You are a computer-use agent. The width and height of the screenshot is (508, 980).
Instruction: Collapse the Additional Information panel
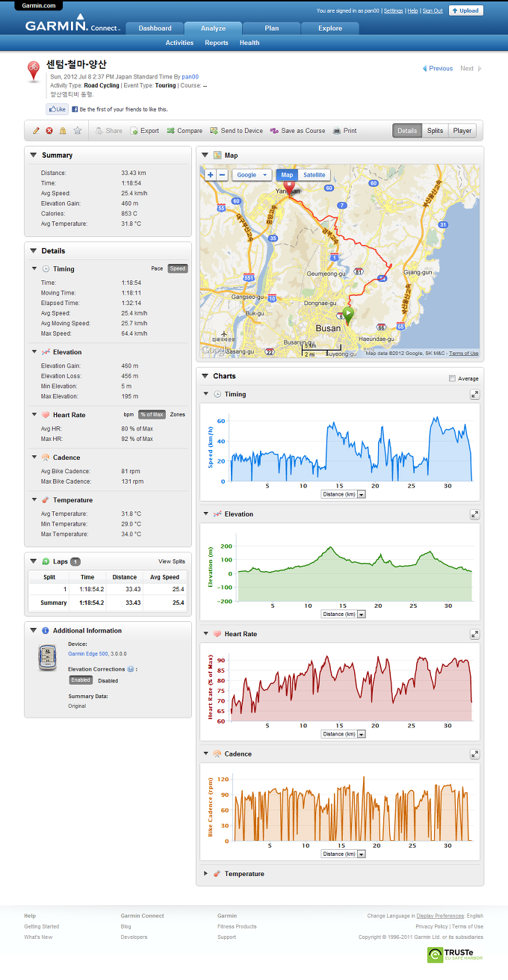coord(34,630)
